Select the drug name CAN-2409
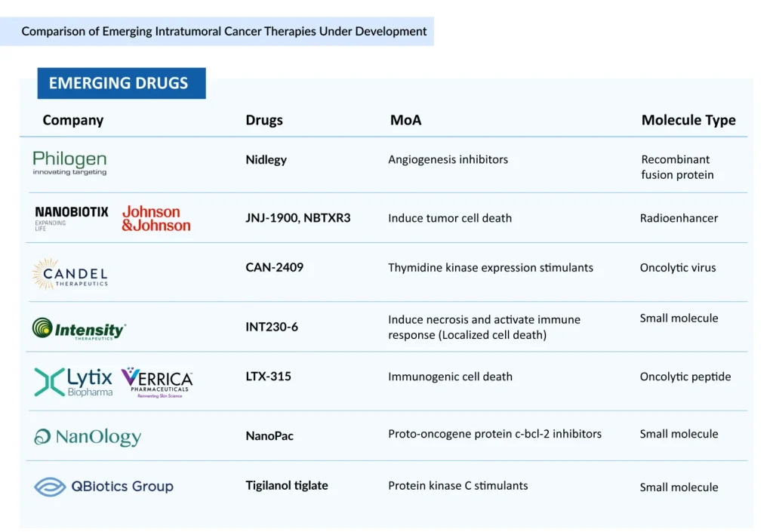773x532 pixels. 275,267
